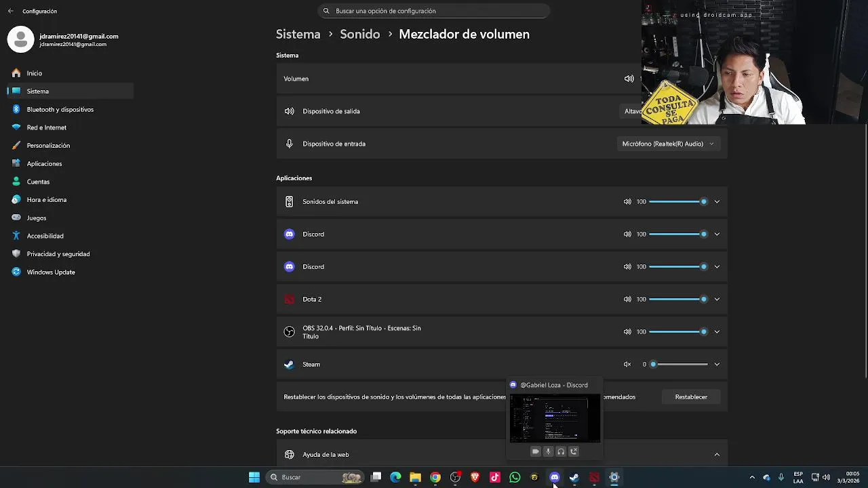Open Dota 2 taskbar icon
The image size is (868, 488).
coord(594,477)
